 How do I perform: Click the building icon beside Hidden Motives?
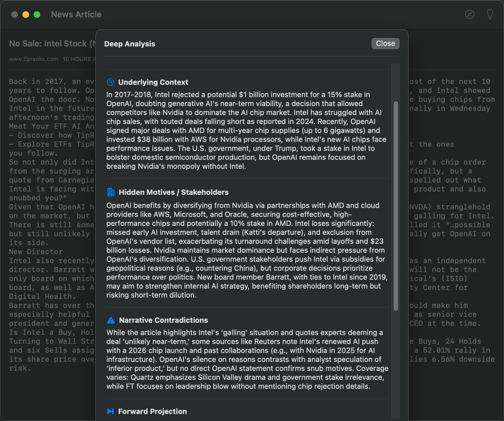[x=111, y=192]
